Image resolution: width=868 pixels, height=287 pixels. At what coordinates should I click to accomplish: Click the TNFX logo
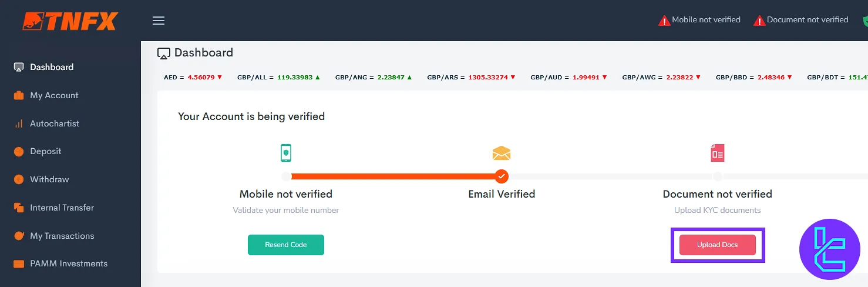tap(70, 21)
